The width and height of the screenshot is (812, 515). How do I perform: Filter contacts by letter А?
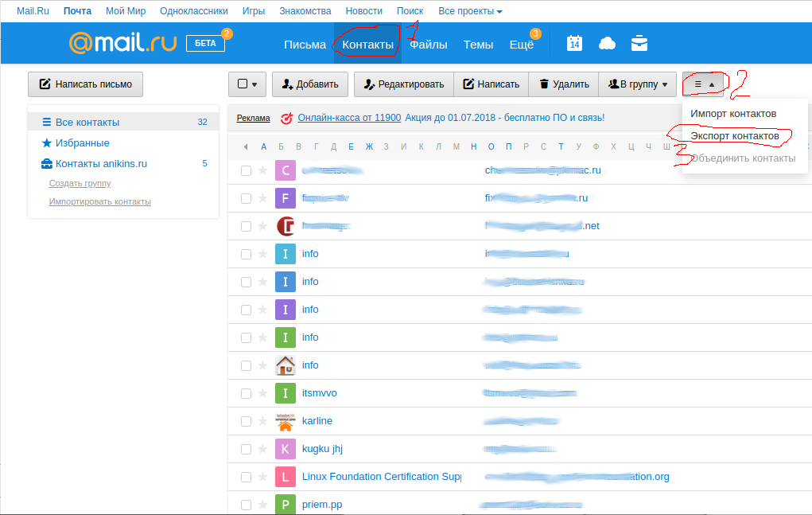pyautogui.click(x=263, y=146)
